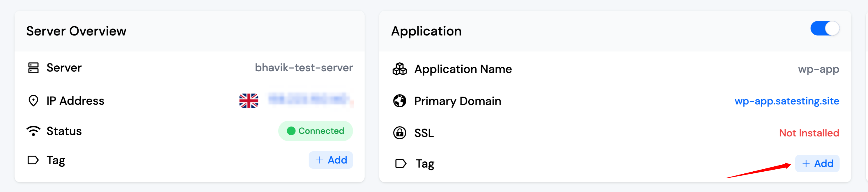This screenshot has height=192, width=868.
Task: Click the United Kingdom flag icon
Action: point(249,101)
